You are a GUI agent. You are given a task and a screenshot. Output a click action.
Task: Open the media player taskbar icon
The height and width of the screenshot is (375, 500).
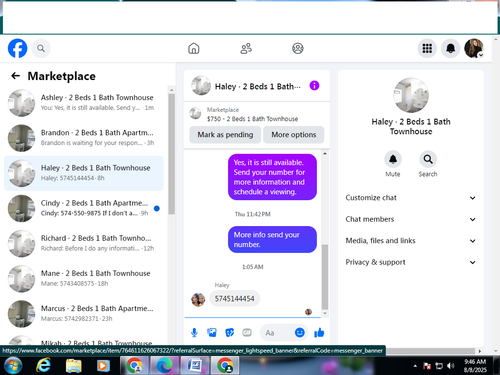pos(103,366)
